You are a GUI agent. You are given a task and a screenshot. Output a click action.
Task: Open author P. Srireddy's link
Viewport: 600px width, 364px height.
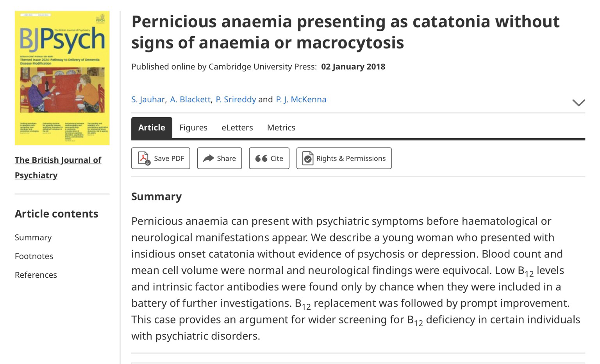pyautogui.click(x=236, y=100)
